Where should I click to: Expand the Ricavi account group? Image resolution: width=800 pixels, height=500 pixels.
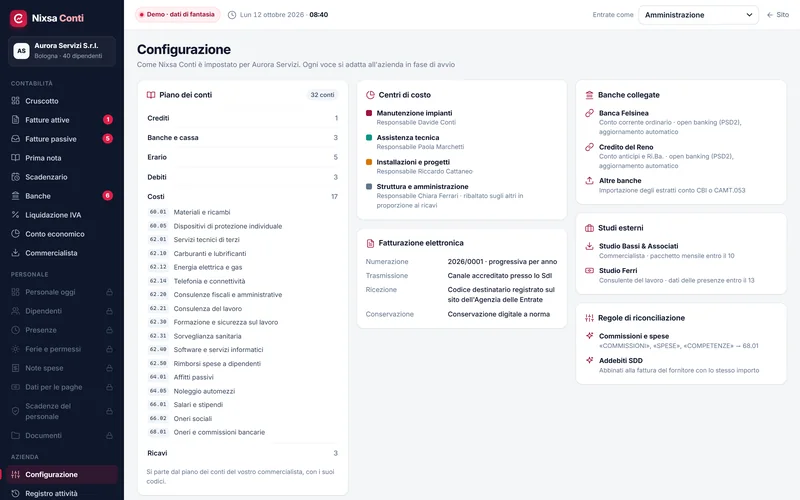tap(242, 453)
